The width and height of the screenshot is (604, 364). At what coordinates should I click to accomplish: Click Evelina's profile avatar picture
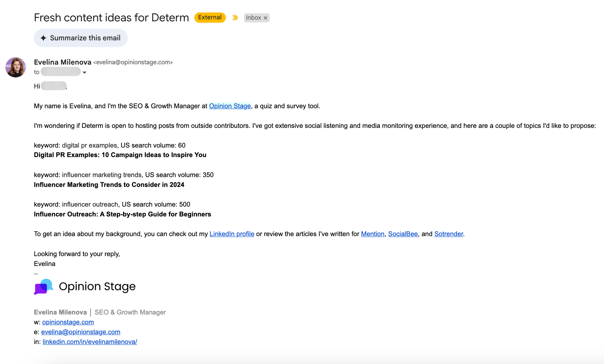point(15,67)
